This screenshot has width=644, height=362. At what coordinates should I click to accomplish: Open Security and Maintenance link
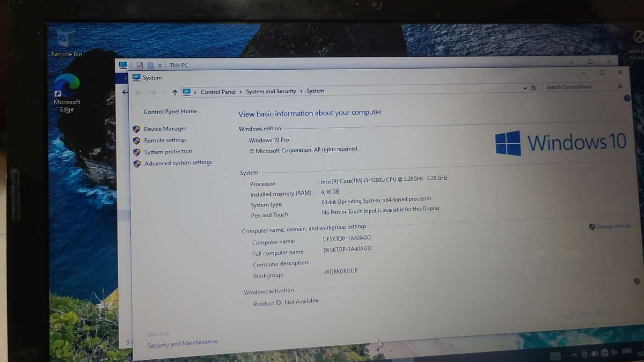(x=182, y=341)
